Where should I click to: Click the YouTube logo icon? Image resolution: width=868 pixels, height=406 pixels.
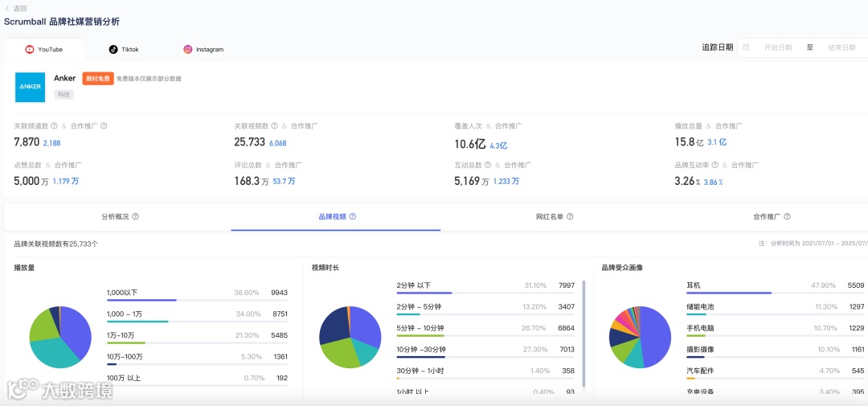click(x=30, y=49)
